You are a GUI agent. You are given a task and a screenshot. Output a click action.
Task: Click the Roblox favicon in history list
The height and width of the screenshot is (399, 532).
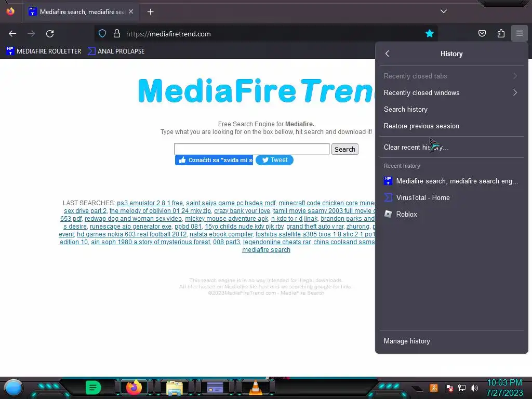tap(388, 214)
